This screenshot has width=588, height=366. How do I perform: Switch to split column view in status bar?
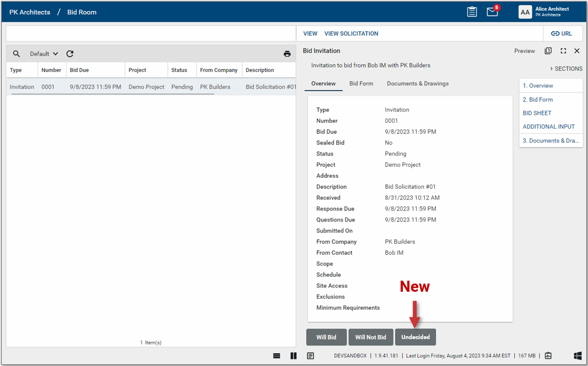[293, 355]
